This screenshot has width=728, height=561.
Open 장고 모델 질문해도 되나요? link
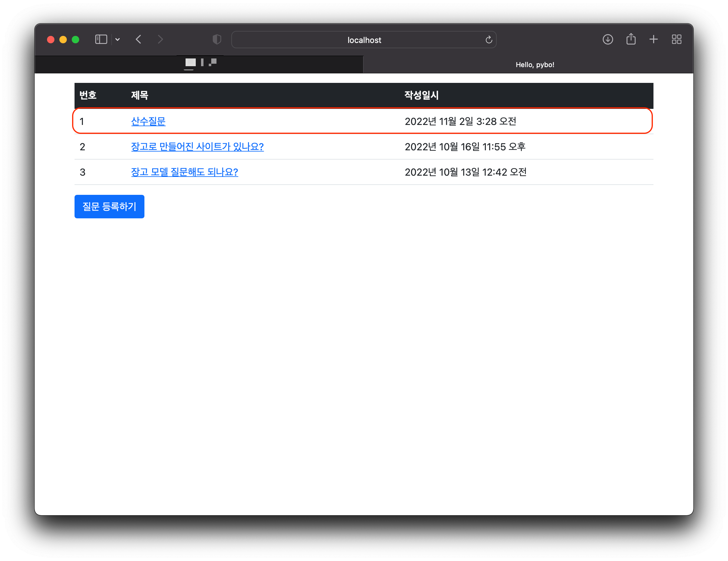[184, 172]
